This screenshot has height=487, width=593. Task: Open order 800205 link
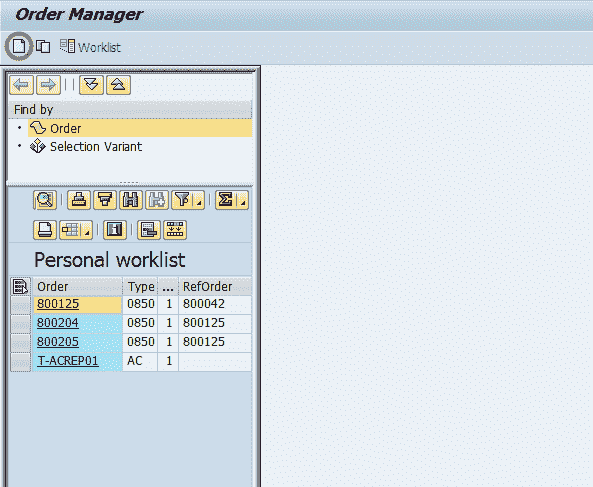pyautogui.click(x=58, y=341)
